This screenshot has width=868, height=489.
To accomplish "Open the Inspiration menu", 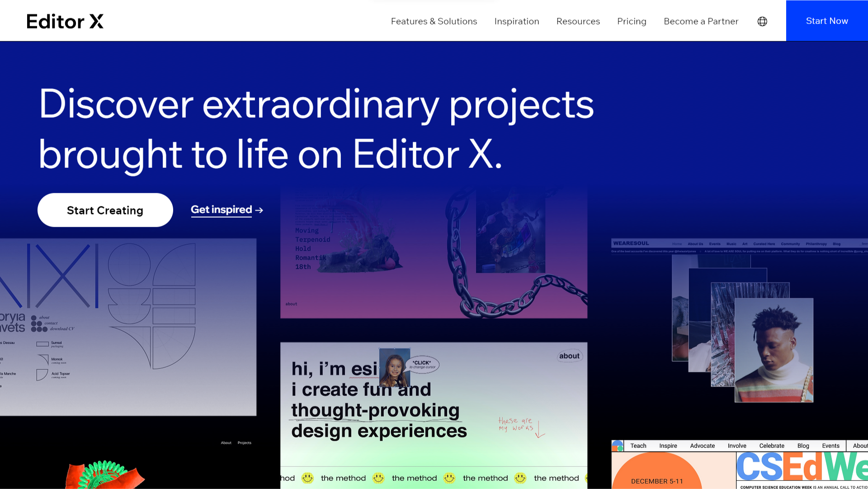I will (x=516, y=21).
